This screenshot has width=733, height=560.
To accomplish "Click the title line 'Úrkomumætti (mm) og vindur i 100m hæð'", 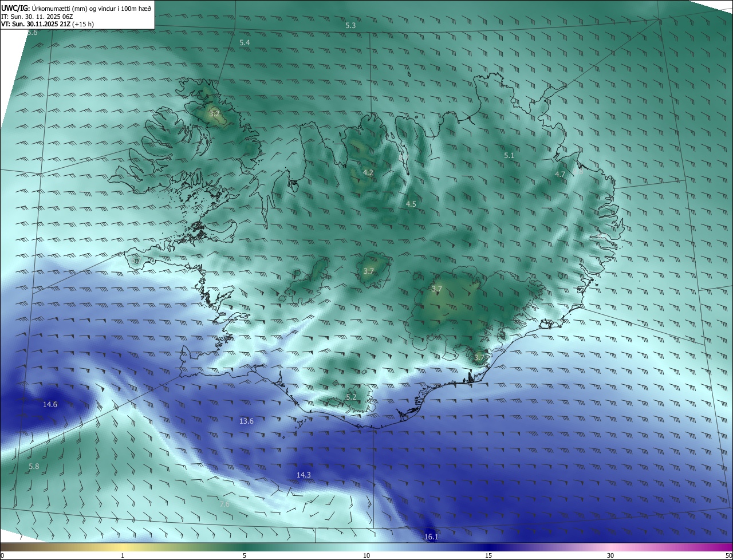I will 91,8.
